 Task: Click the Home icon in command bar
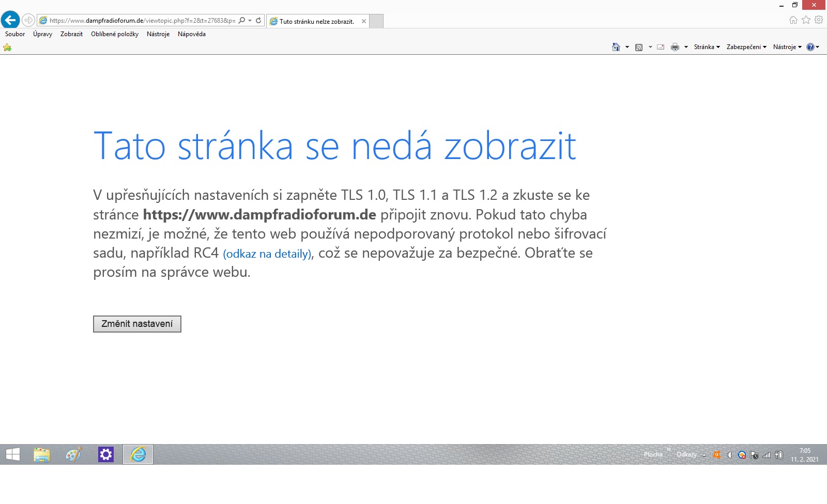pyautogui.click(x=616, y=47)
